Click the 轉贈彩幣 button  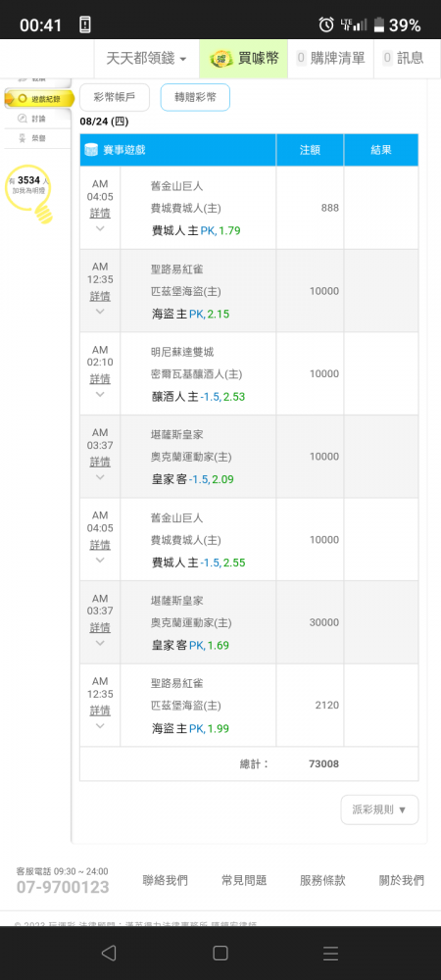pyautogui.click(x=196, y=97)
